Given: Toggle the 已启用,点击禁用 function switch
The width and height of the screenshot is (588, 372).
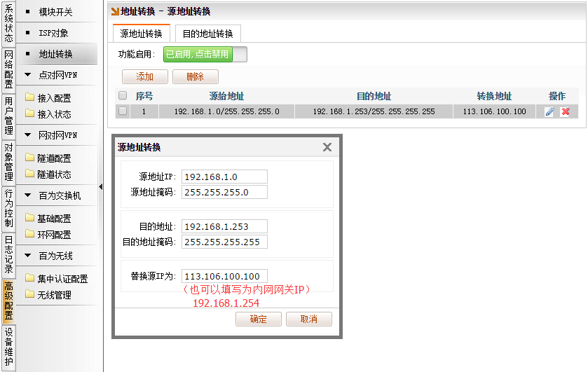Looking at the screenshot, I should point(205,54).
